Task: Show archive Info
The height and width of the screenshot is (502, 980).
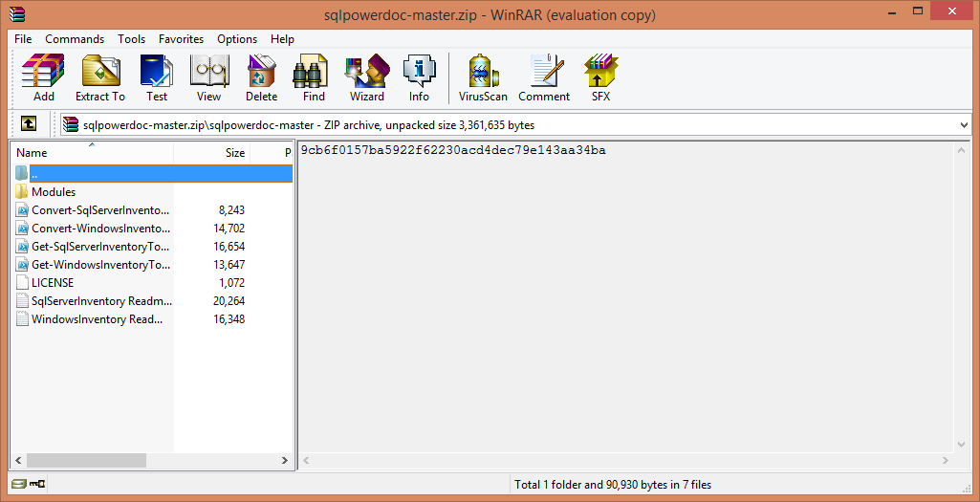Action: tap(419, 77)
